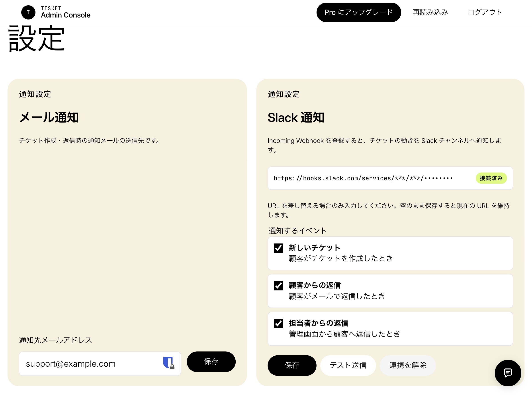Click テスト送信 button
This screenshot has height=397, width=532.
tap(348, 366)
